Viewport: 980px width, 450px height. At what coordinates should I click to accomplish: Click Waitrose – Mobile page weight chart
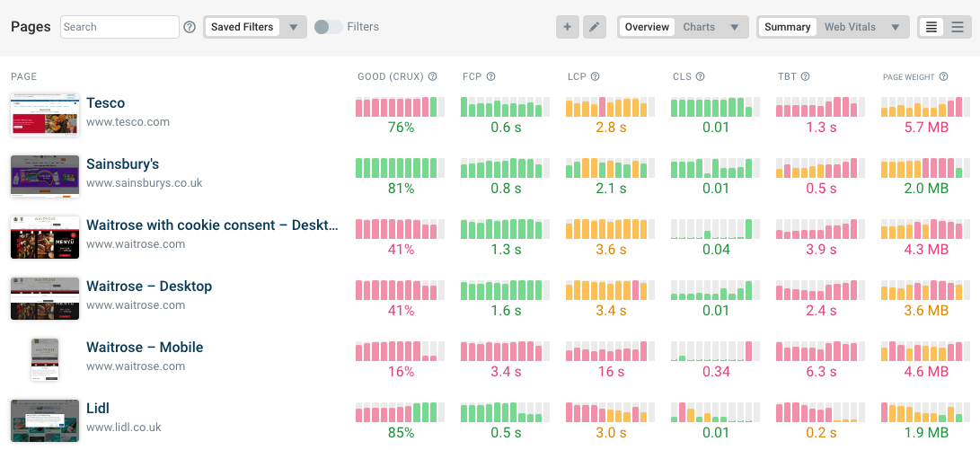tap(925, 351)
